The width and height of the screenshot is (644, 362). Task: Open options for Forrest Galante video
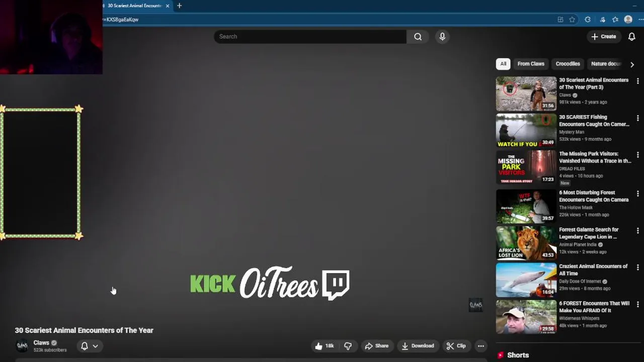point(637,231)
